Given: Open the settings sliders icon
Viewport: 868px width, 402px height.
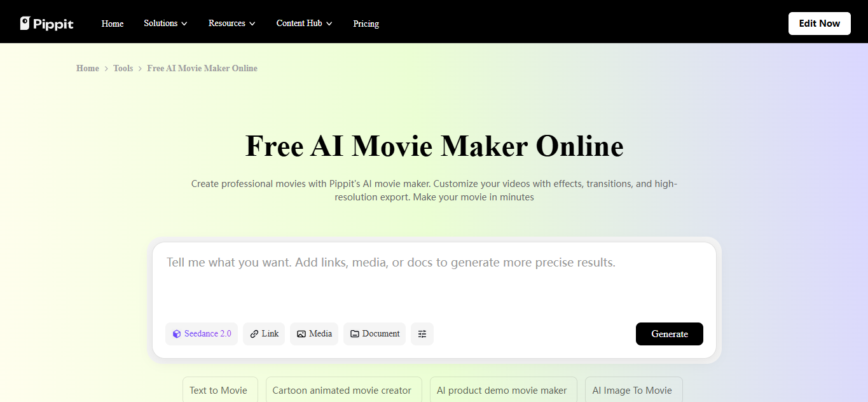Looking at the screenshot, I should pos(422,334).
